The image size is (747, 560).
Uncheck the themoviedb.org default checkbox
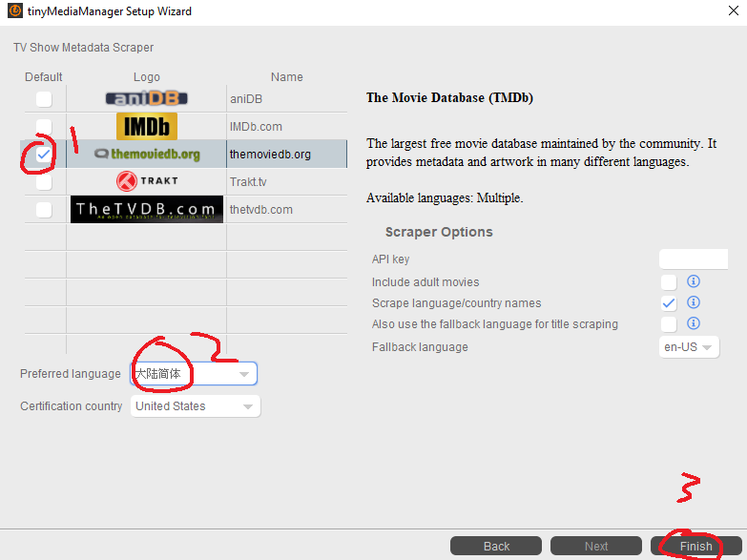pyautogui.click(x=44, y=155)
